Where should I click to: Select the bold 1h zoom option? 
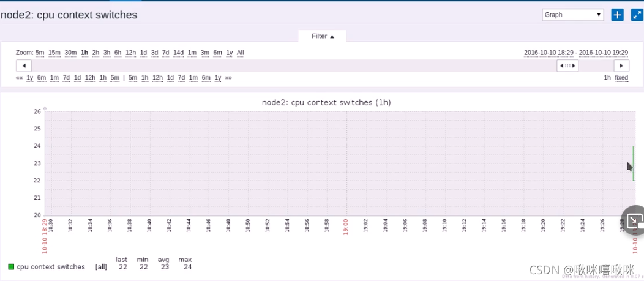click(84, 53)
